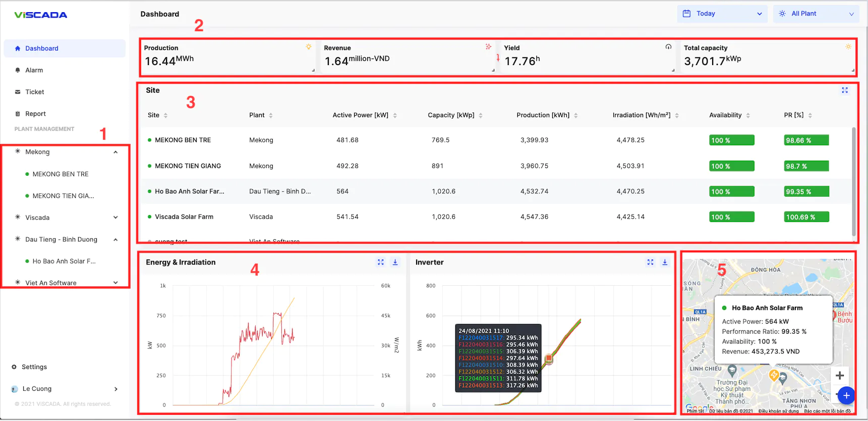The width and height of the screenshot is (868, 421).
Task: Click the blue plus button on map
Action: [846, 396]
